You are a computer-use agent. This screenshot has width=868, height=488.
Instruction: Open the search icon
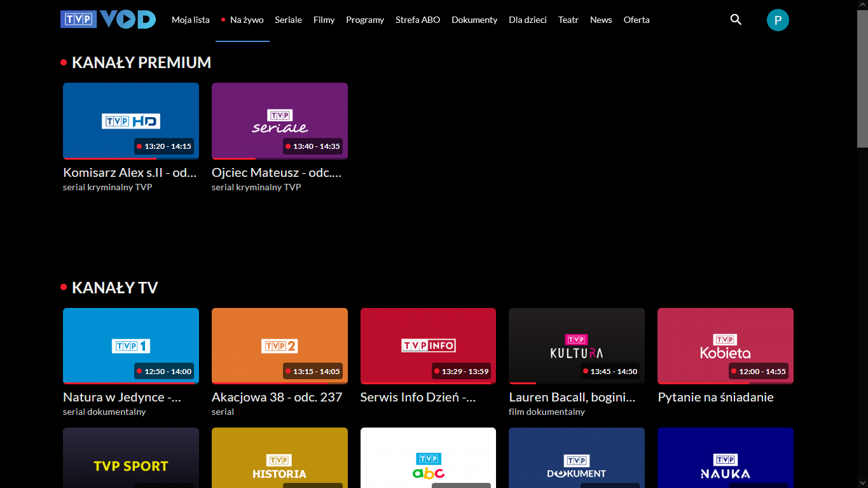[x=735, y=20]
